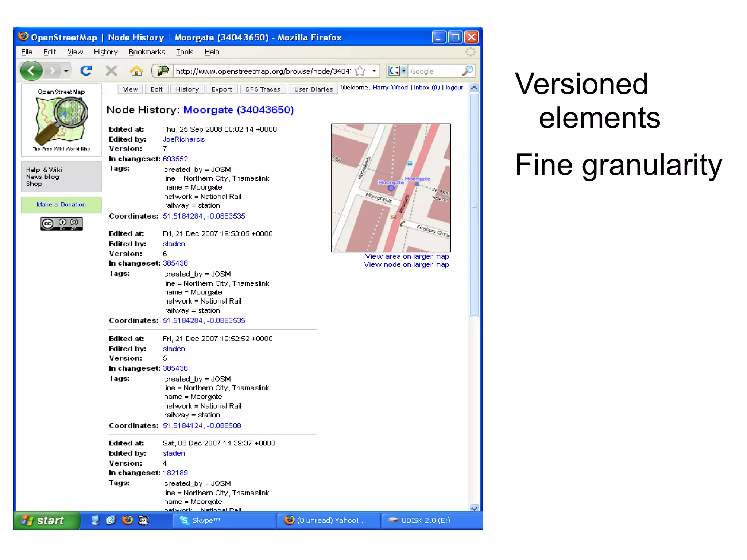
Task: Click Make a Donation button
Action: pos(61,205)
